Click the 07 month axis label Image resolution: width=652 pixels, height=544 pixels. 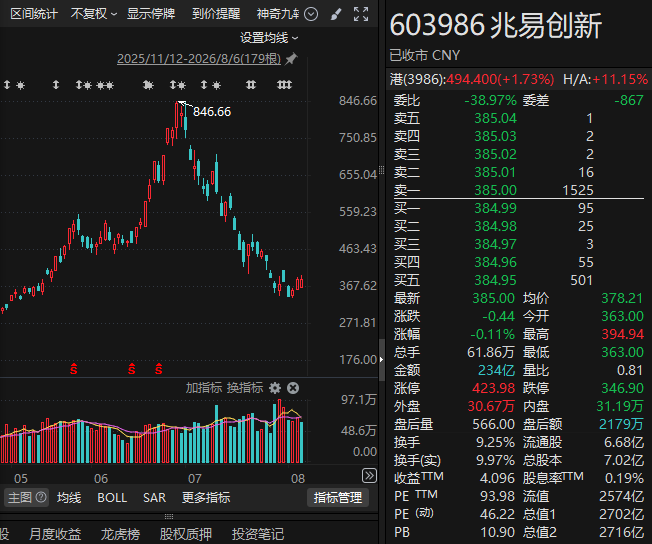(195, 478)
